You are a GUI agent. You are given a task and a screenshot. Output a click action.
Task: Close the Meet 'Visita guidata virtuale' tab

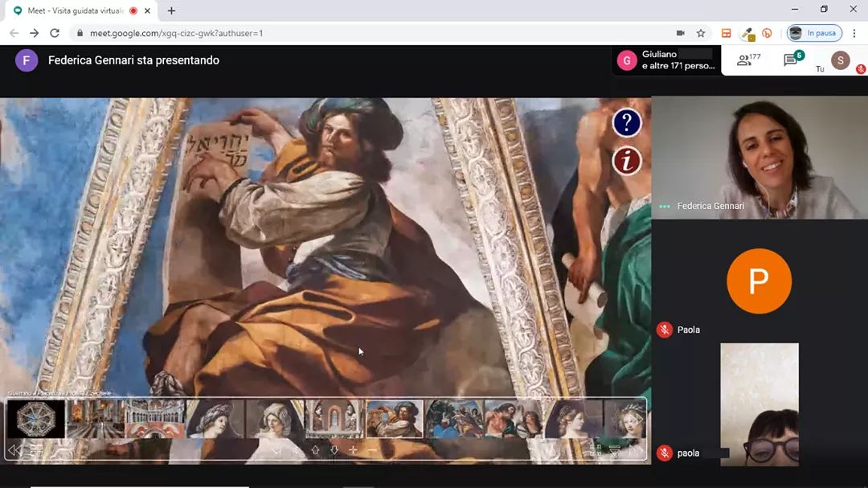(147, 10)
